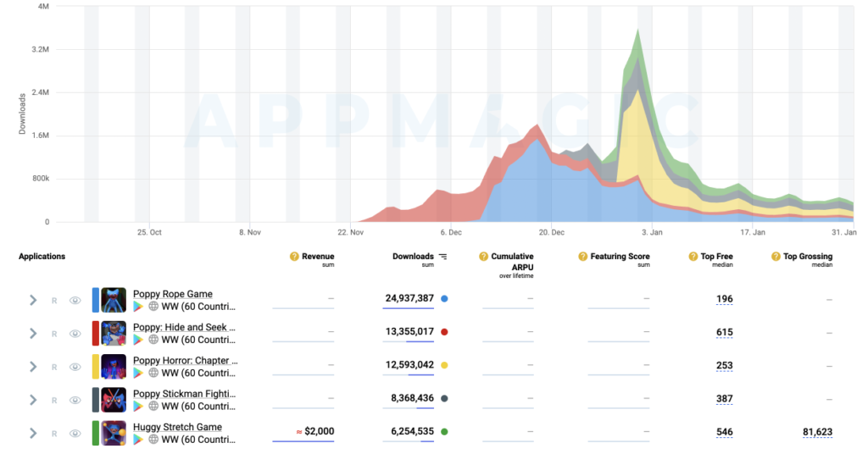Click blue legend dot next to 24,937,387
This screenshot has height=465, width=868.
tap(444, 299)
